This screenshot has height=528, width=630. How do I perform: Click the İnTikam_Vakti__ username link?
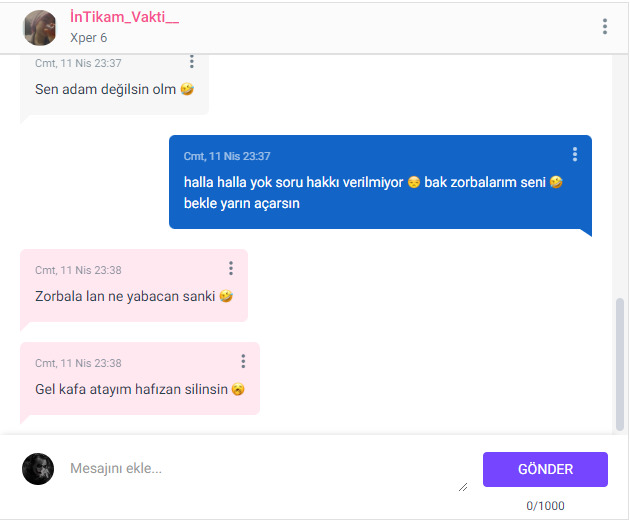[x=125, y=17]
